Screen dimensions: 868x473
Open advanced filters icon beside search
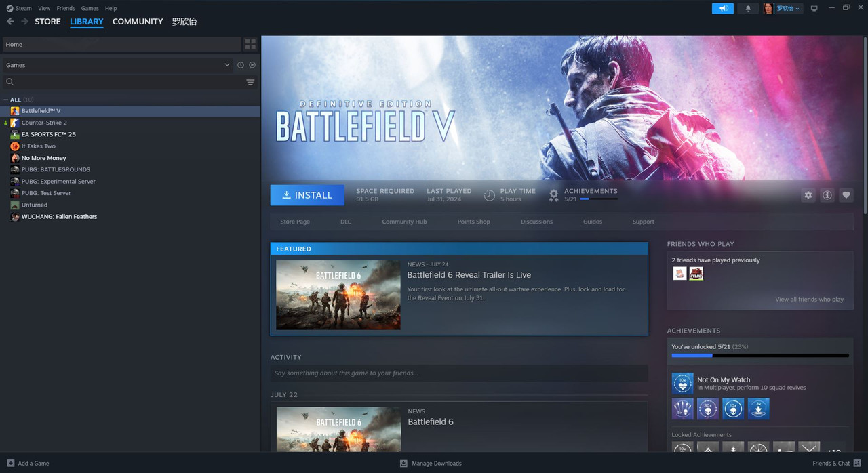[250, 82]
